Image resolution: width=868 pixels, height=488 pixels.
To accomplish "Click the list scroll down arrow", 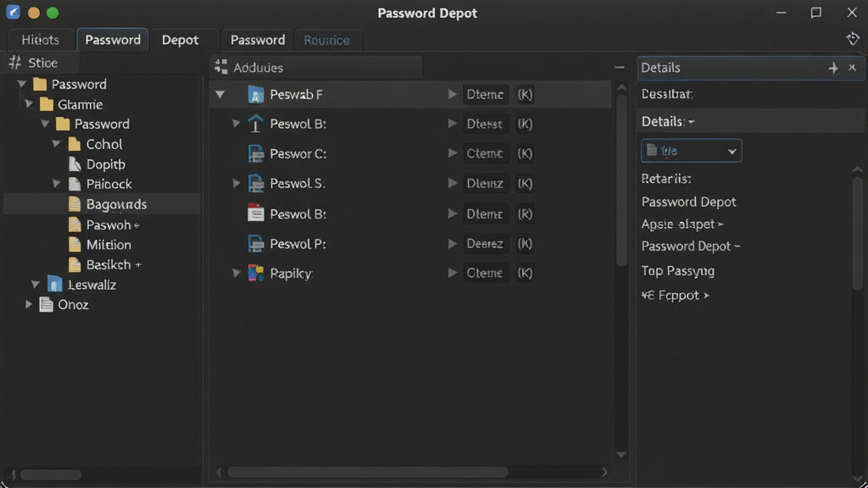I will tap(621, 455).
